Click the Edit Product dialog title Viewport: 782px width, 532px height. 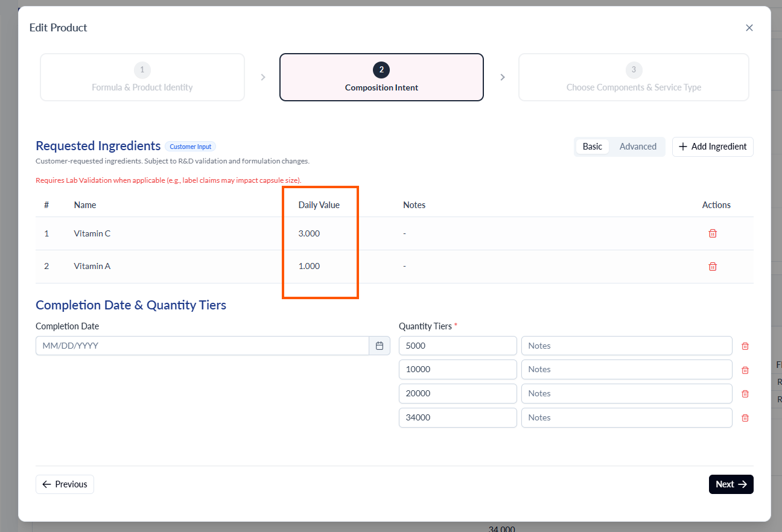[x=58, y=28]
